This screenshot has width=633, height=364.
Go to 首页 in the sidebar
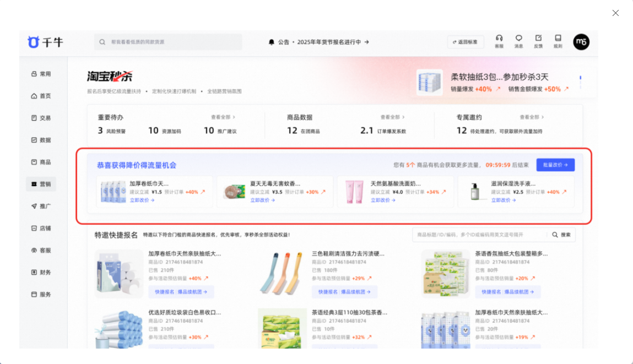tap(41, 96)
